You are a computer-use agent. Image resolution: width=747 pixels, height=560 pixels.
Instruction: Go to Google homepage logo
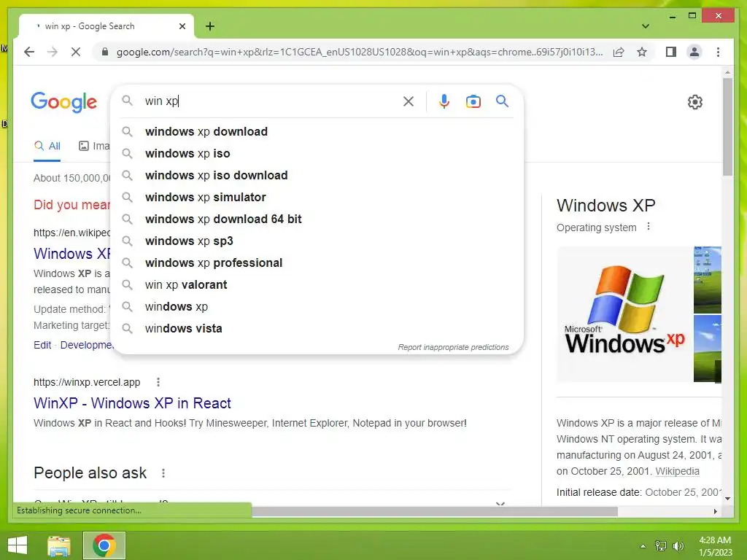tap(64, 102)
